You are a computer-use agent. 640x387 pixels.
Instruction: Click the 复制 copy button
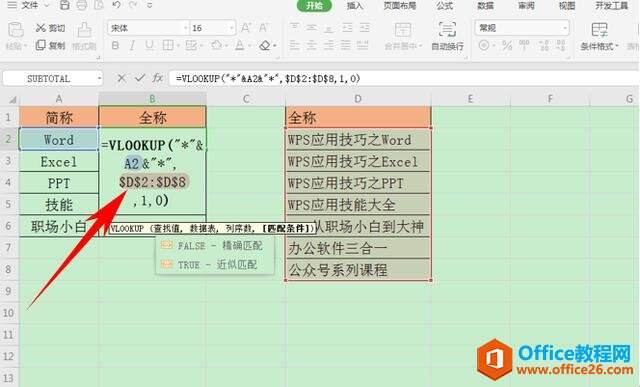tap(50, 45)
